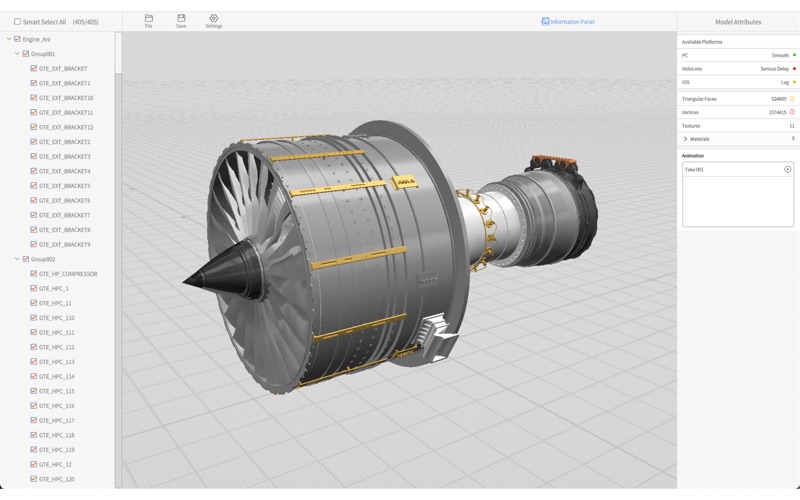Select GTE_EXT_BRACKET2 tree item

point(64,142)
